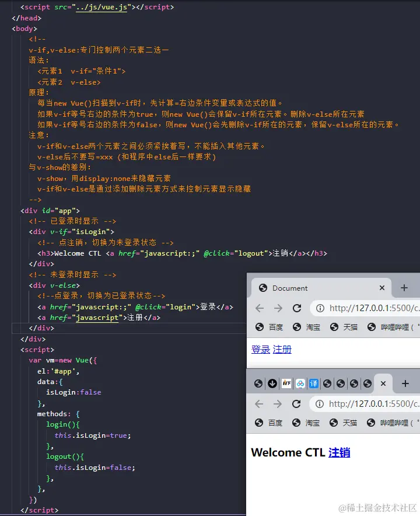Screen dimensions: 420x516
Task: Open the 淘宝 bookmark in the Document window
Action: point(306,327)
